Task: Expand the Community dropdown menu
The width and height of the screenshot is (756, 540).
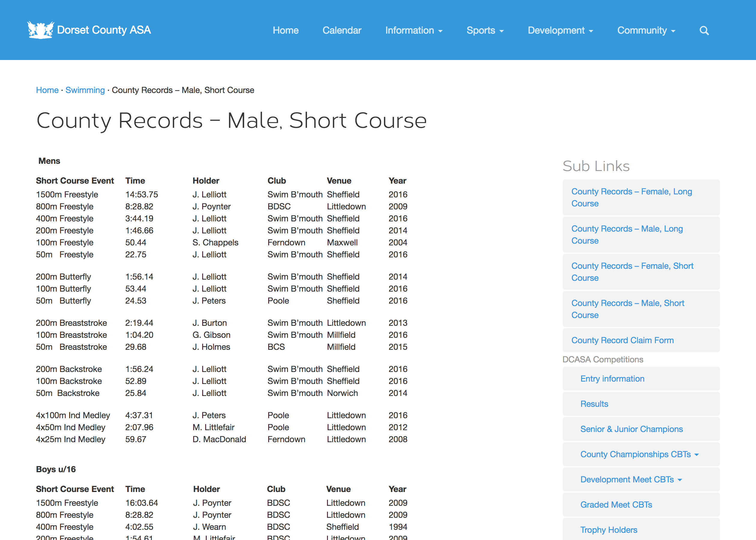Action: pyautogui.click(x=646, y=30)
